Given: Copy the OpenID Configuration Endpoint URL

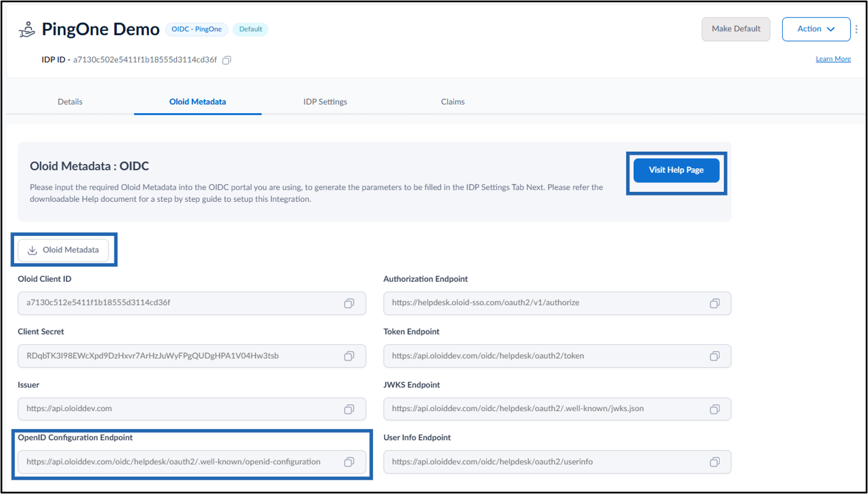Looking at the screenshot, I should click(x=349, y=462).
